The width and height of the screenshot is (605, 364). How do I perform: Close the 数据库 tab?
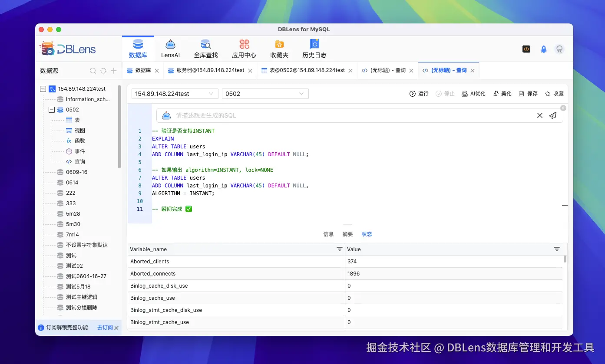point(157,71)
